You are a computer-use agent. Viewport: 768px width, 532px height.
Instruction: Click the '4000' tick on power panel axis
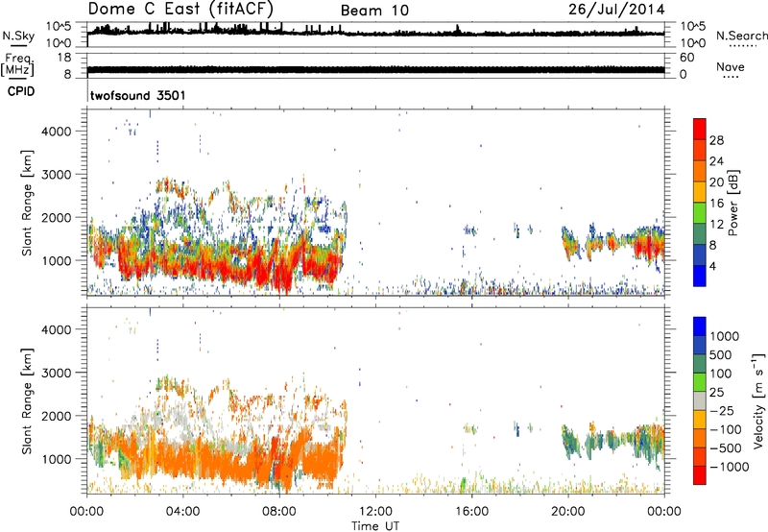(x=57, y=132)
